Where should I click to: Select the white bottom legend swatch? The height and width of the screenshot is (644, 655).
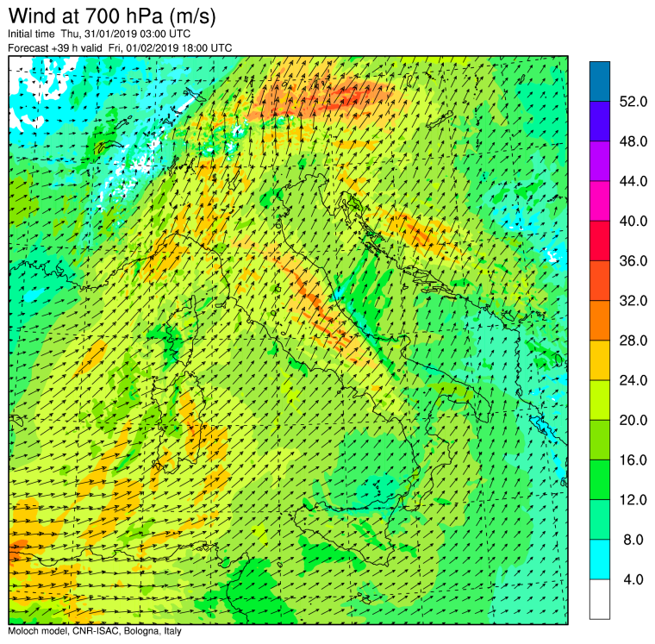(x=600, y=599)
